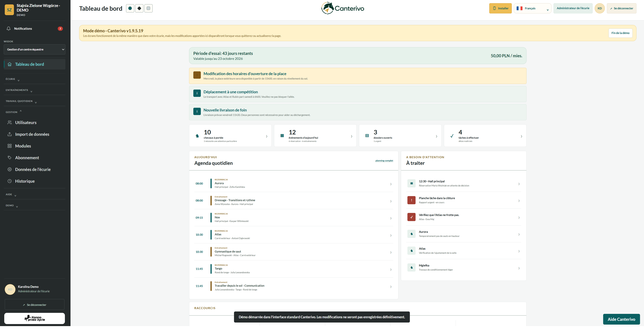Expand the ÉCURIE sidebar section
The width and height of the screenshot is (644, 330).
34,79
